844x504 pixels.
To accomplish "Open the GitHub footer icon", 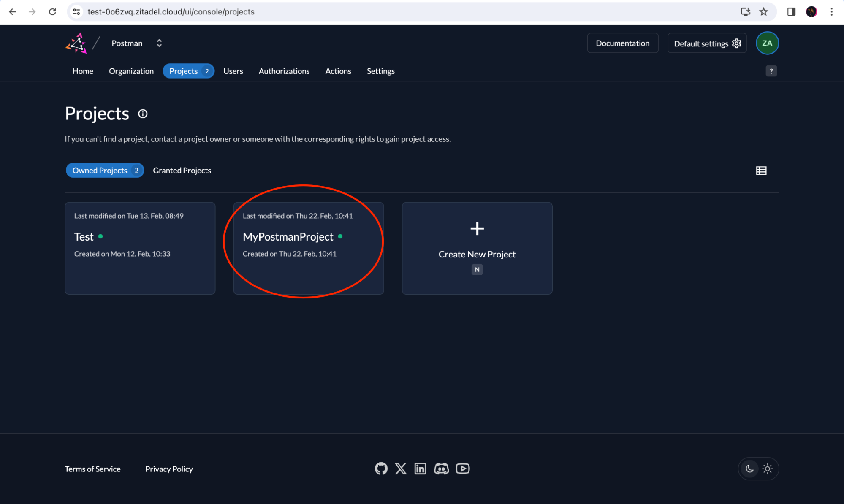I will [381, 469].
